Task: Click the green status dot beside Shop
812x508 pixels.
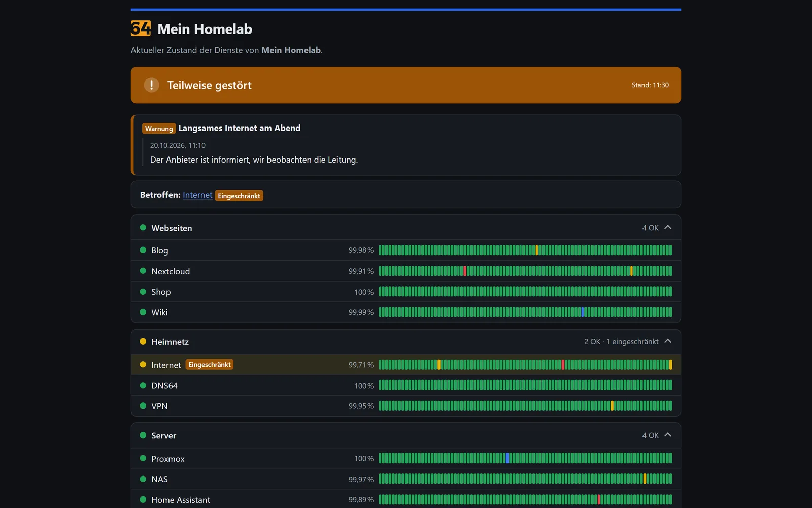Action: pyautogui.click(x=143, y=292)
